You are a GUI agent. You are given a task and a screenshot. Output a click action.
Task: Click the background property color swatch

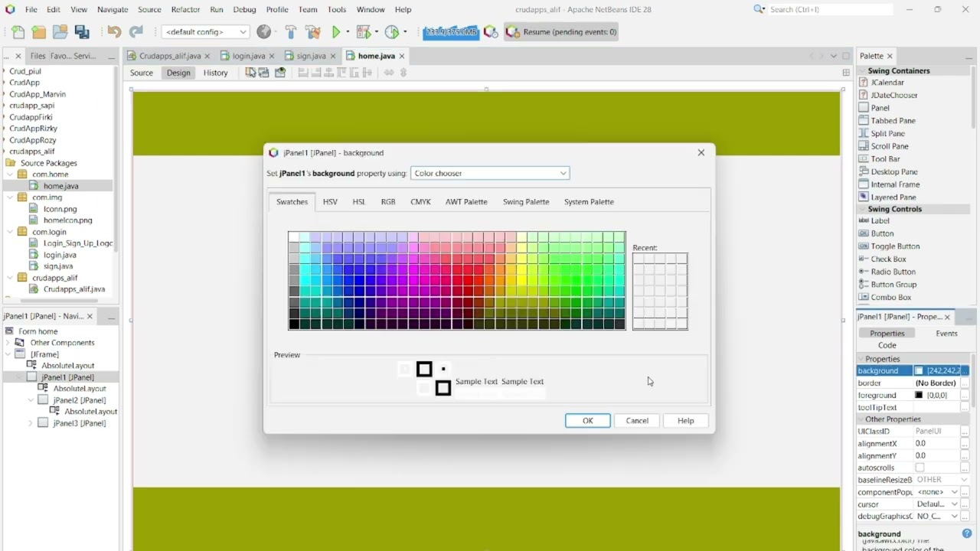(x=919, y=370)
